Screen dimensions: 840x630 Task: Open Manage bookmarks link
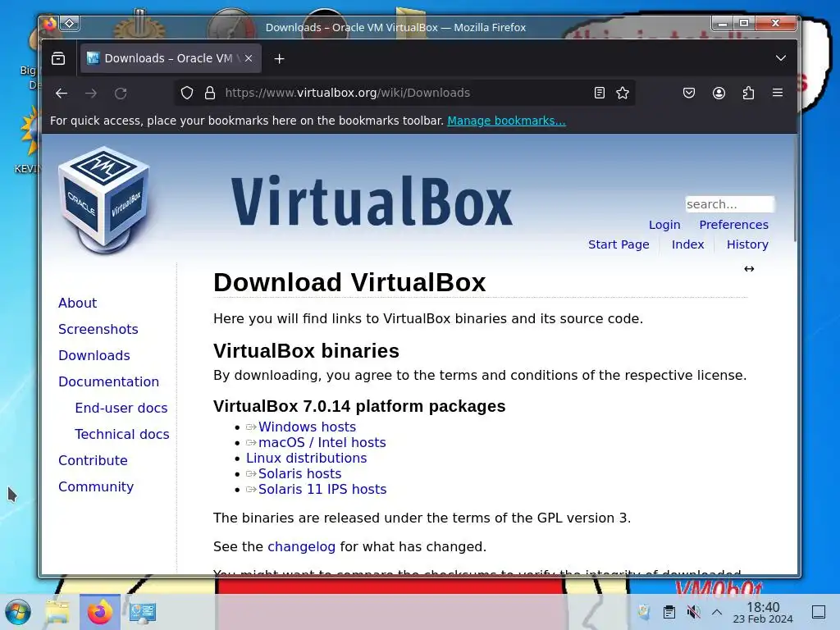[x=506, y=121]
